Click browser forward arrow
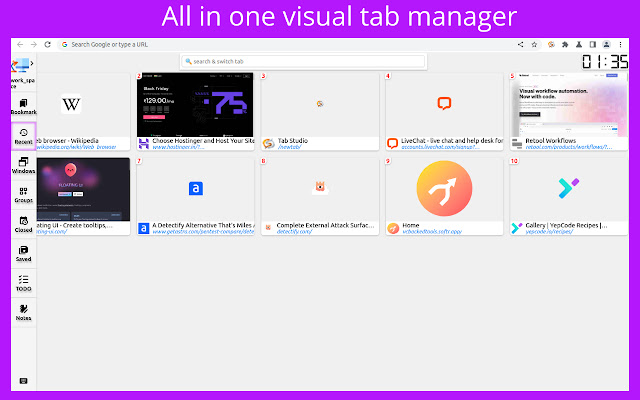Image resolution: width=640 pixels, height=400 pixels. click(x=34, y=44)
